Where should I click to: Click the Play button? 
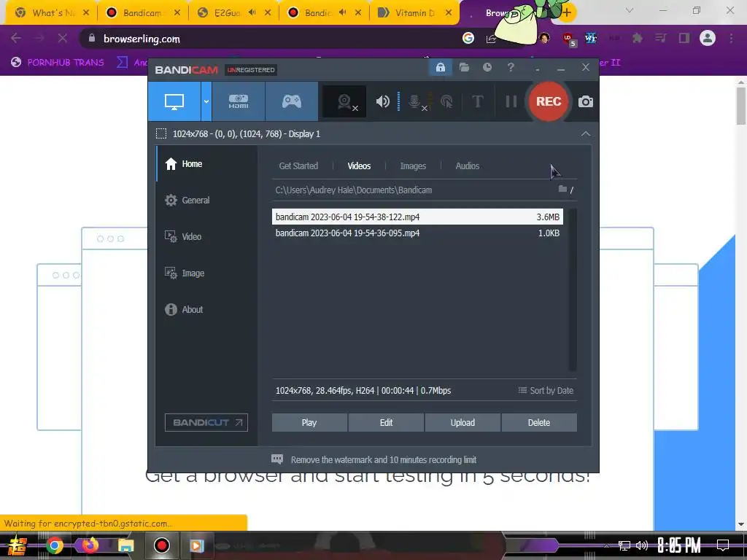click(309, 422)
